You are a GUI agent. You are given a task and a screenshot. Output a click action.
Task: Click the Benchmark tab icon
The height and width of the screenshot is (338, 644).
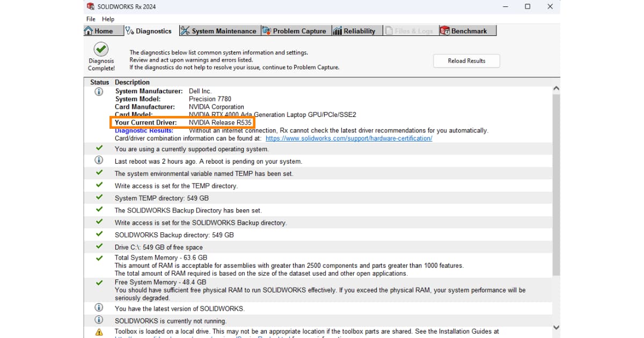pos(445,31)
